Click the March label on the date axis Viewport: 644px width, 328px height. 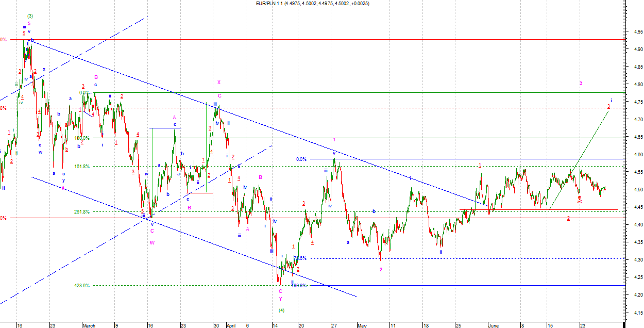point(89,325)
